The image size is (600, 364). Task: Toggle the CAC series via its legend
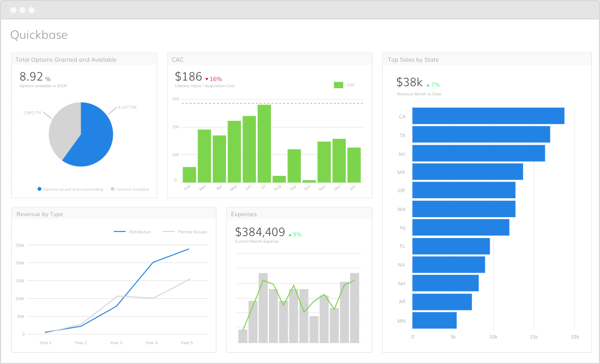coord(338,85)
